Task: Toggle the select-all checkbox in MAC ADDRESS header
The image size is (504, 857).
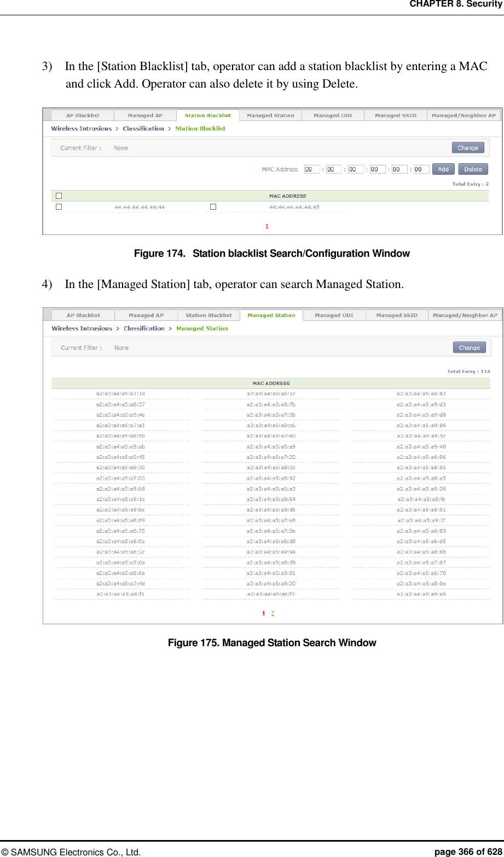Action: point(59,195)
